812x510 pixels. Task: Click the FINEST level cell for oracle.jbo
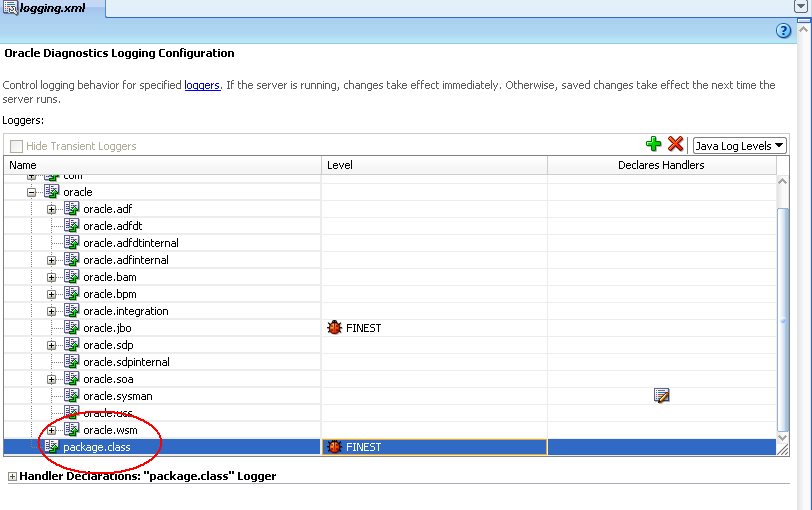tap(434, 328)
